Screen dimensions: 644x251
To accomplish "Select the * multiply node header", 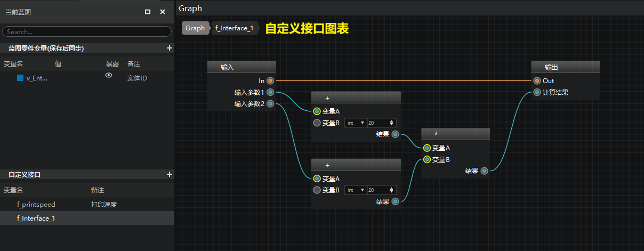I will (x=455, y=134).
